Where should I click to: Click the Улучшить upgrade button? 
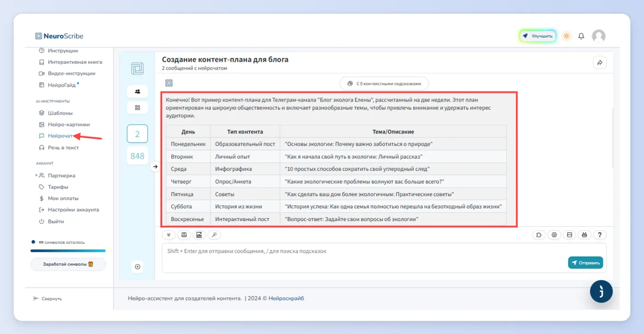click(x=538, y=36)
